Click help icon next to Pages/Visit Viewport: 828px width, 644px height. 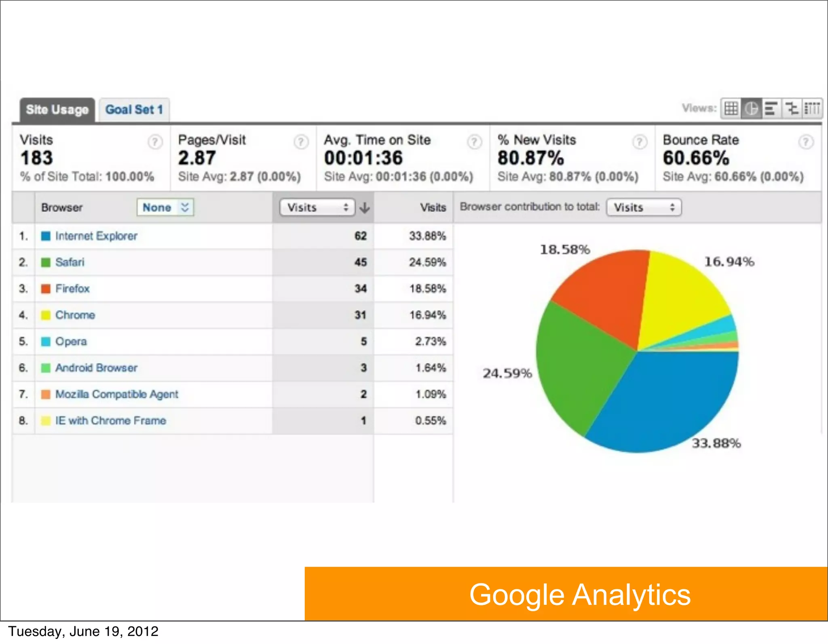click(301, 142)
